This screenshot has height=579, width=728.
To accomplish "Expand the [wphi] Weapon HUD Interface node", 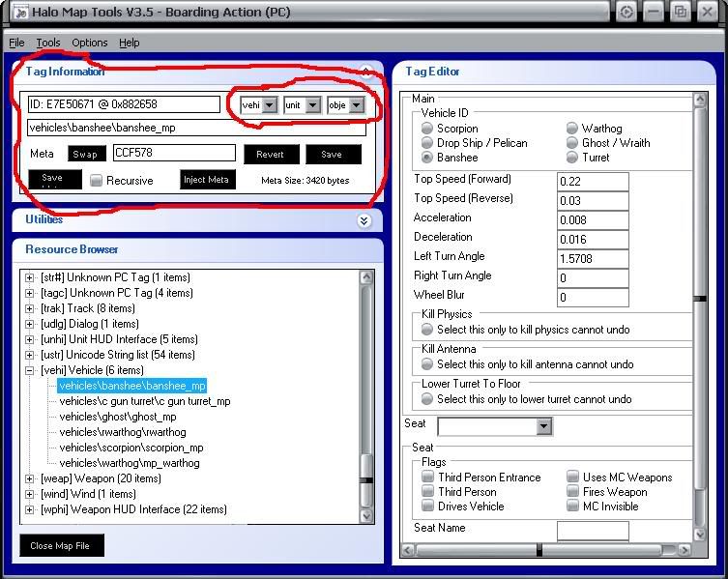I will 29,509.
